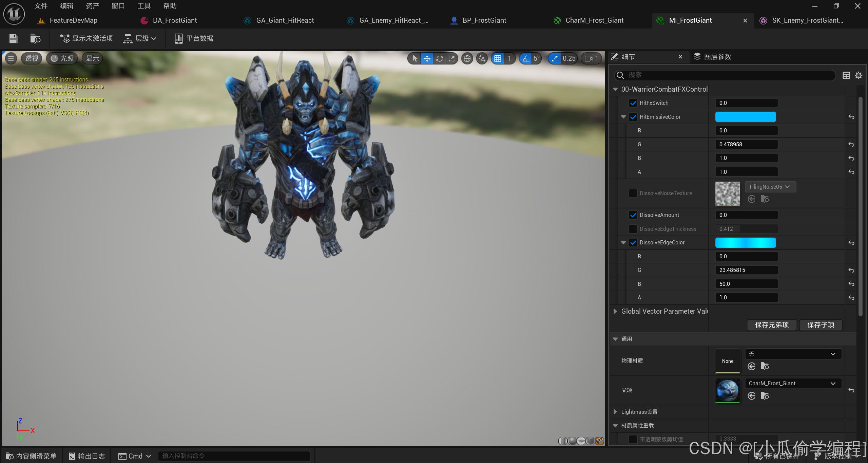The height and width of the screenshot is (463, 868).
Task: Click the 显示未激活项 button
Action: (86, 38)
